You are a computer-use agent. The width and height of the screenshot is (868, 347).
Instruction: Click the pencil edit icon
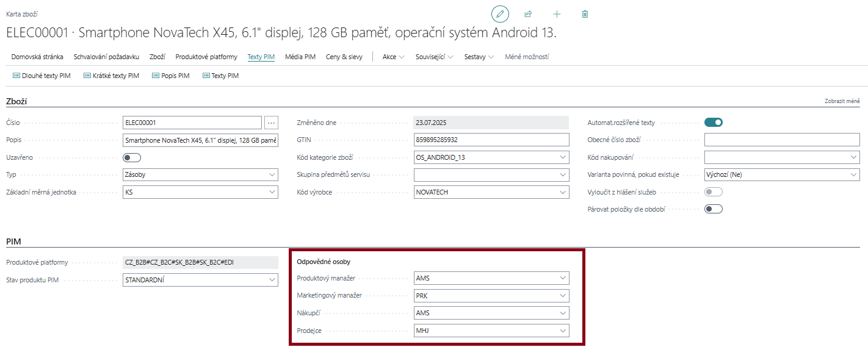pos(500,14)
